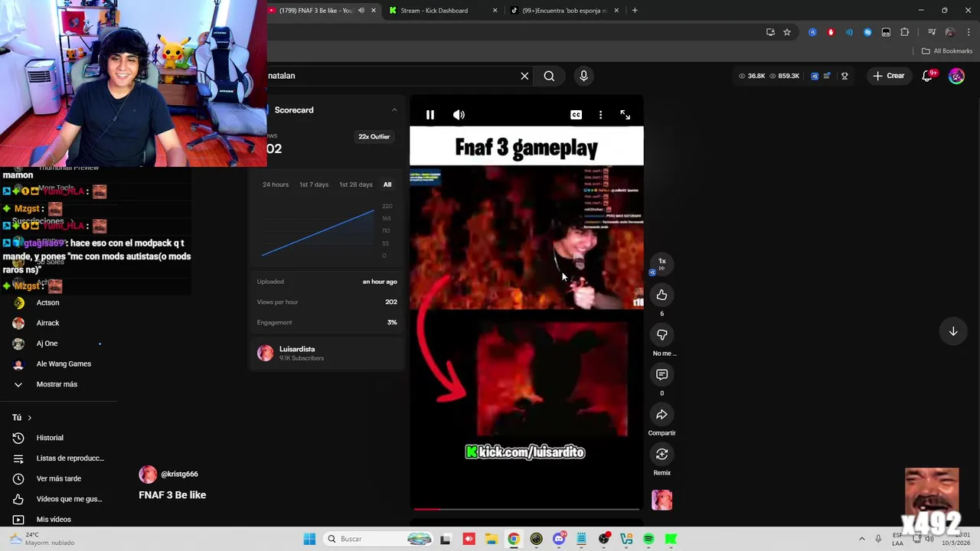Like the FNAF 3 Short
Viewport: 980px width, 551px height.
pos(661,295)
